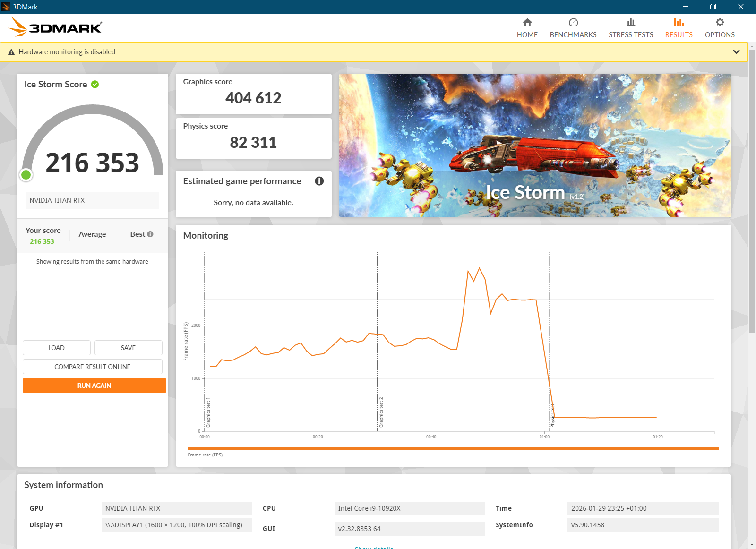The height and width of the screenshot is (549, 756).
Task: Click the vertical scrollbar on the right
Action: [752, 189]
